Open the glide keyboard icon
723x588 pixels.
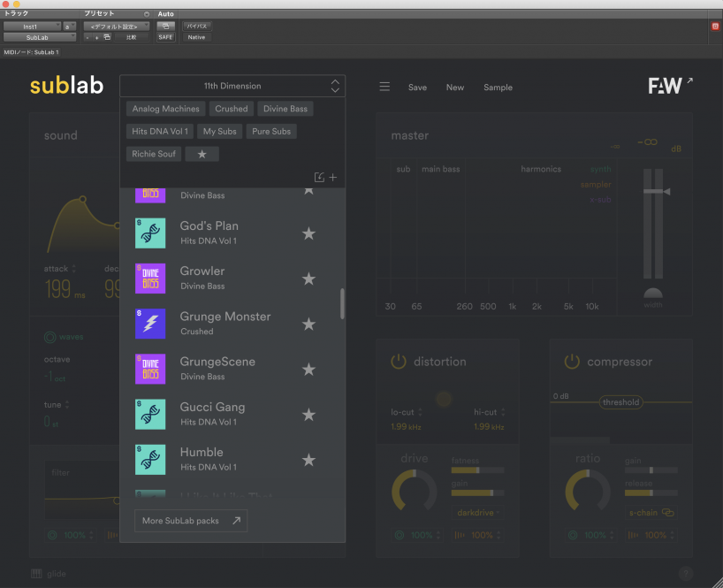36,573
